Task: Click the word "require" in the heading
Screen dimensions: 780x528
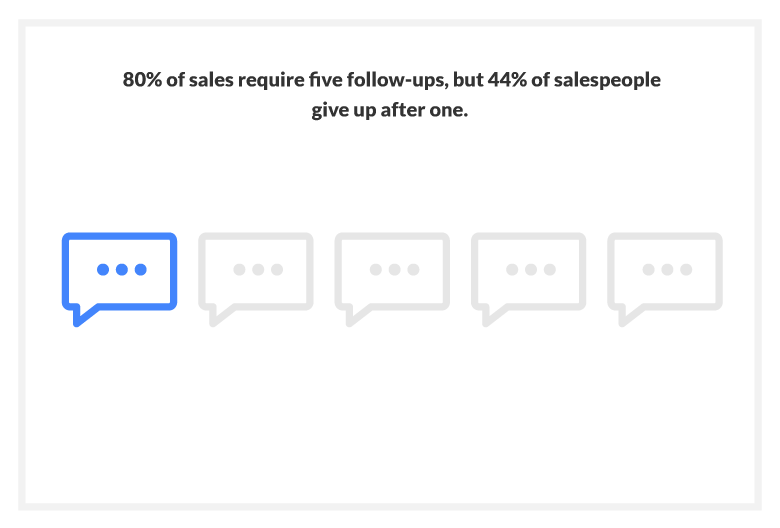Action: tap(271, 81)
